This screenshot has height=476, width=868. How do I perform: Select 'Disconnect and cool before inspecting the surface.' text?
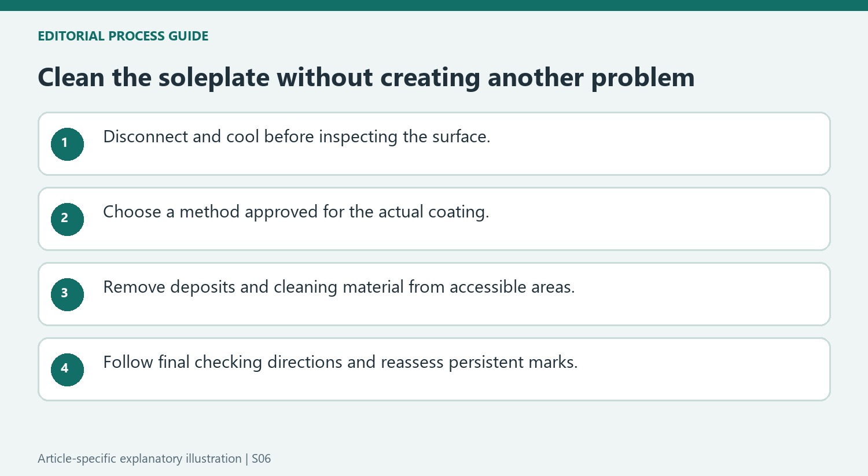pos(296,137)
